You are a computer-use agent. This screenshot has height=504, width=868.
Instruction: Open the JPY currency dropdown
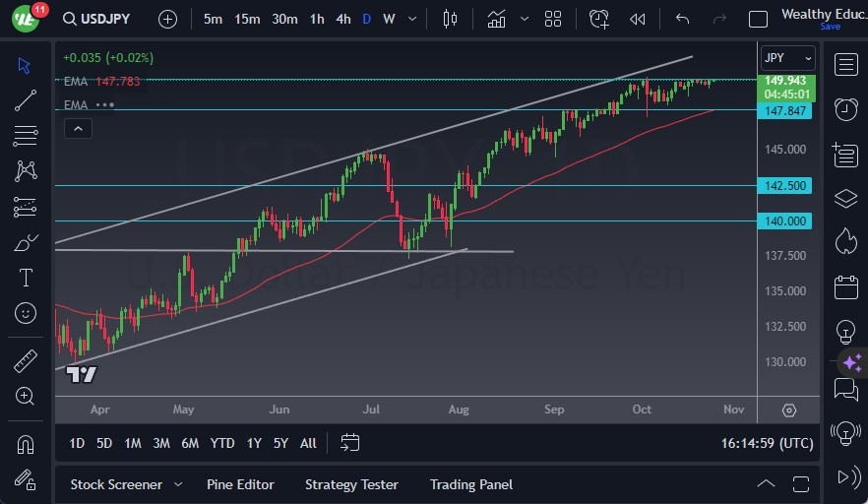tap(788, 58)
